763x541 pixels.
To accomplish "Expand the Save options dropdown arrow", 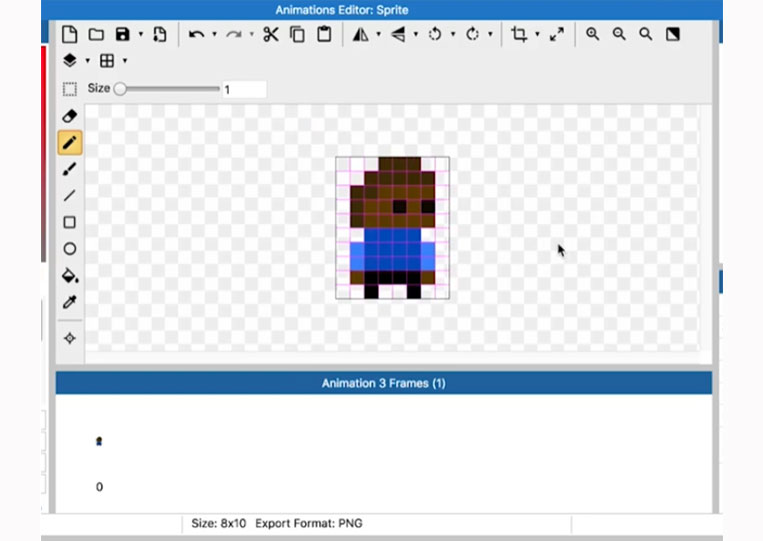I will (x=141, y=35).
